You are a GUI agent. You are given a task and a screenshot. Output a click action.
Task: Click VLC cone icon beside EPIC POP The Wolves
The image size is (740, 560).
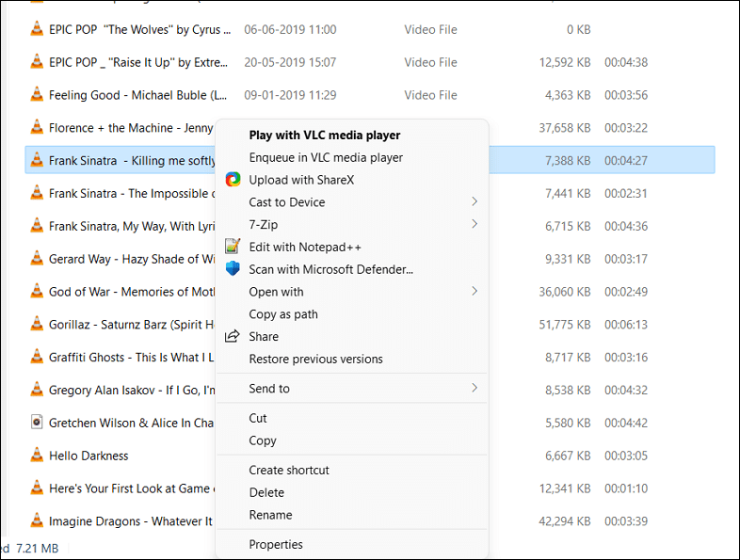[x=37, y=29]
